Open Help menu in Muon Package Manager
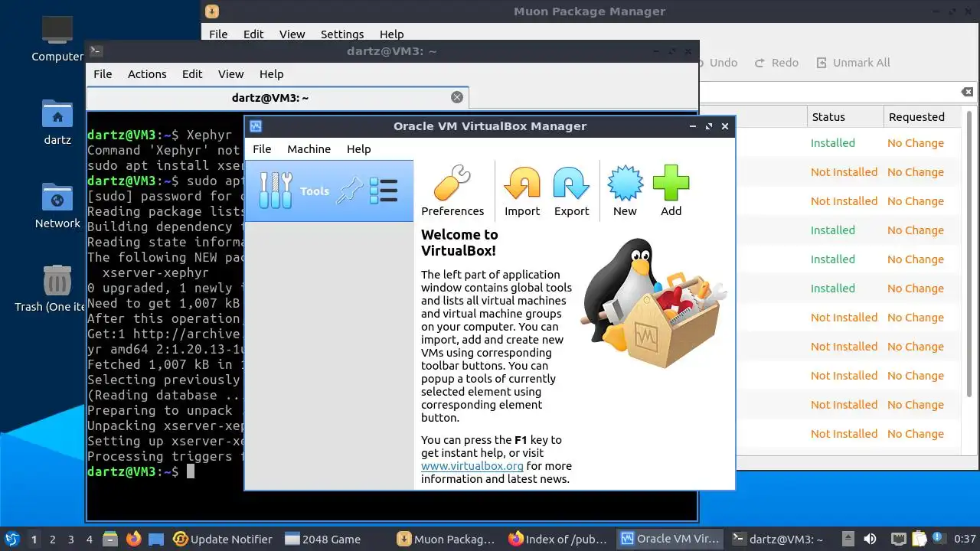 (x=391, y=34)
